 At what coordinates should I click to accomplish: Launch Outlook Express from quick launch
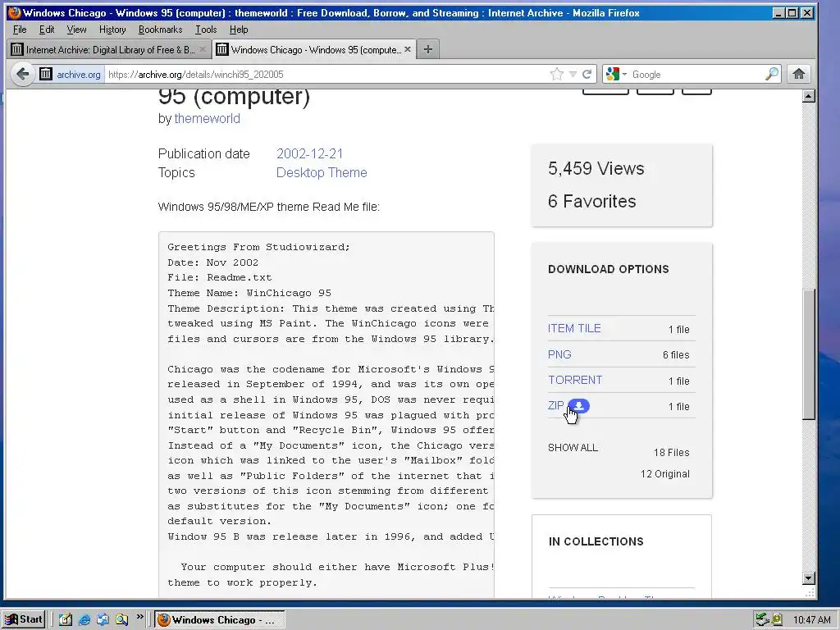point(103,620)
